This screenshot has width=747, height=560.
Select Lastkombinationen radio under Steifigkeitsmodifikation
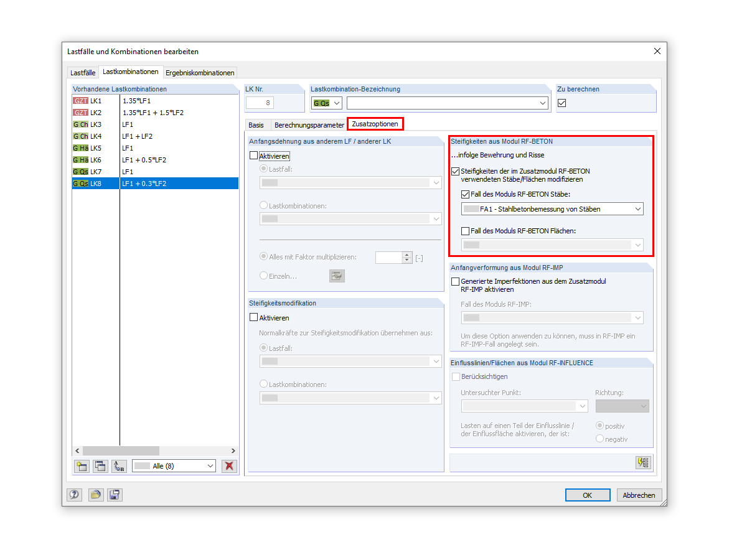coord(264,385)
